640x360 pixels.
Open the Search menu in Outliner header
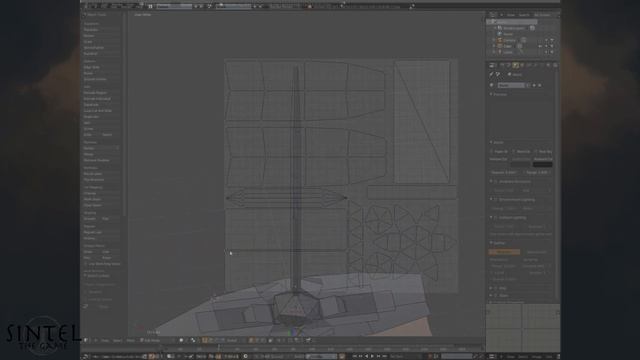(x=524, y=15)
